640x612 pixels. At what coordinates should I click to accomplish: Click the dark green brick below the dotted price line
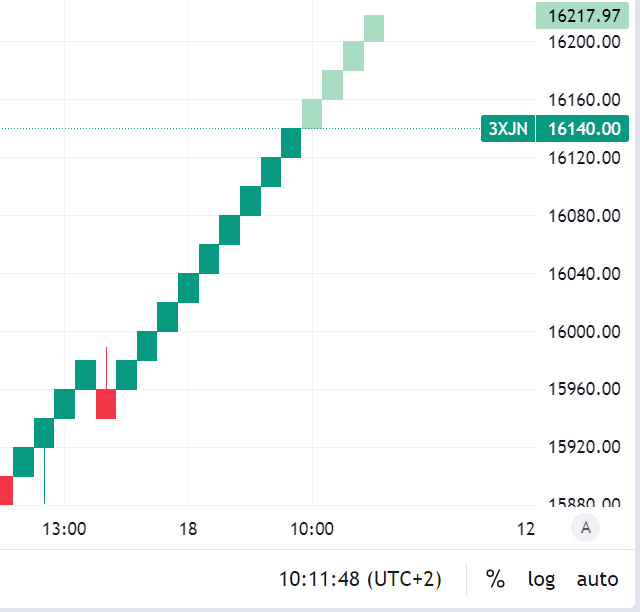click(291, 143)
